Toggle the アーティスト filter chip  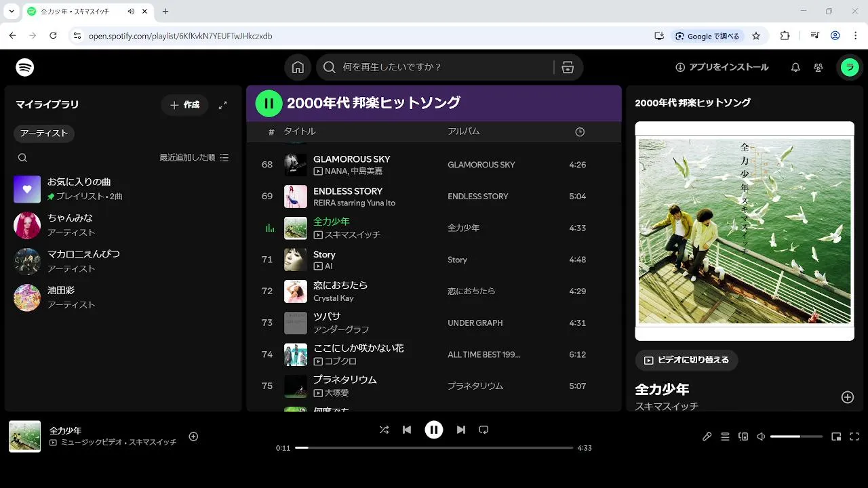tap(44, 134)
